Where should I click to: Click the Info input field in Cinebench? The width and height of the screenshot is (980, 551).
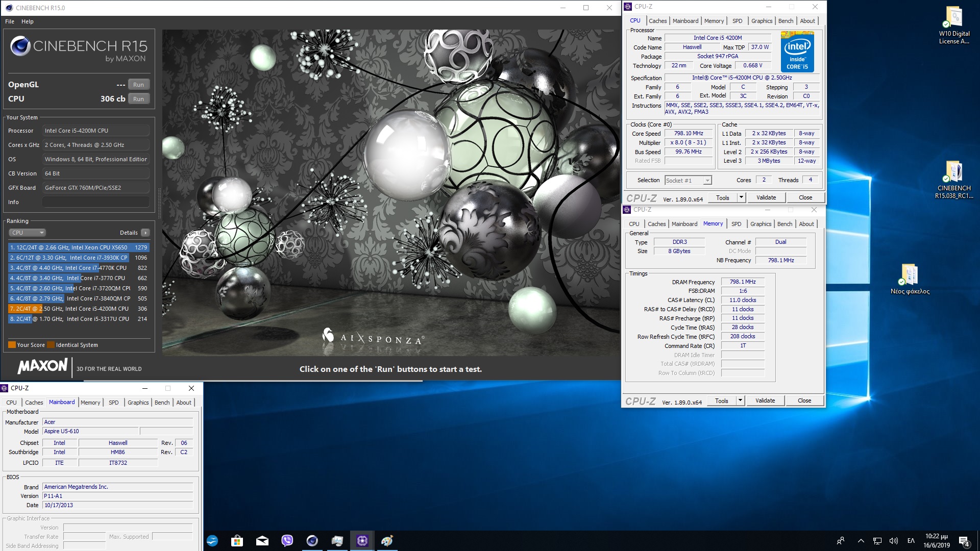96,202
